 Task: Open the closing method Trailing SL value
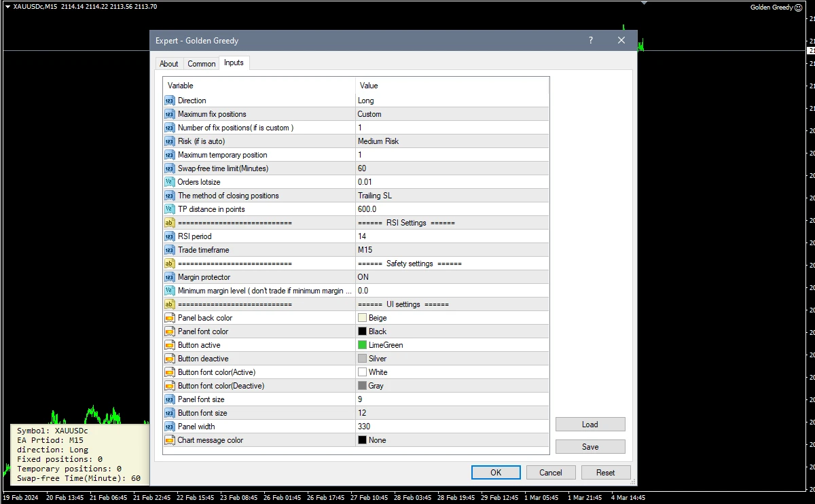click(x=375, y=196)
